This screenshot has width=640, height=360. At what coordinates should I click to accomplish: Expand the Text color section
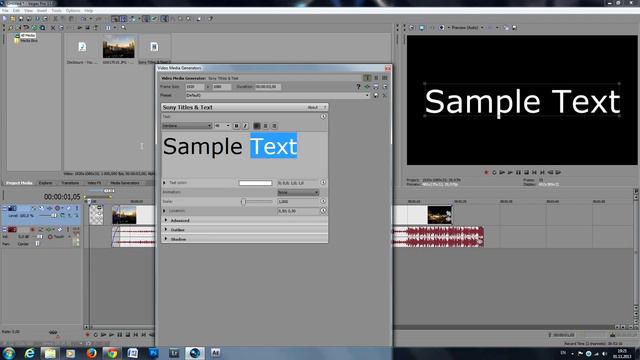(164, 182)
